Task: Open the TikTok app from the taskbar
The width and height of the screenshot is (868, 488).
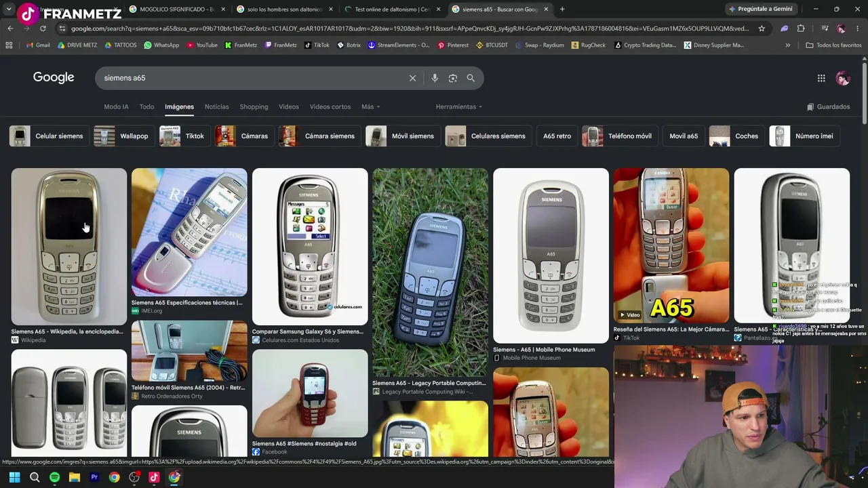Action: tap(154, 477)
